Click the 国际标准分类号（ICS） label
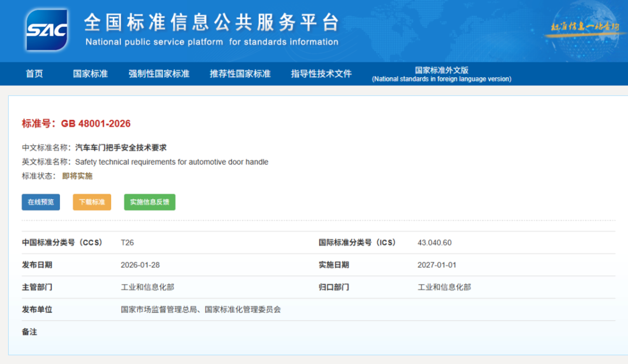 (x=357, y=242)
